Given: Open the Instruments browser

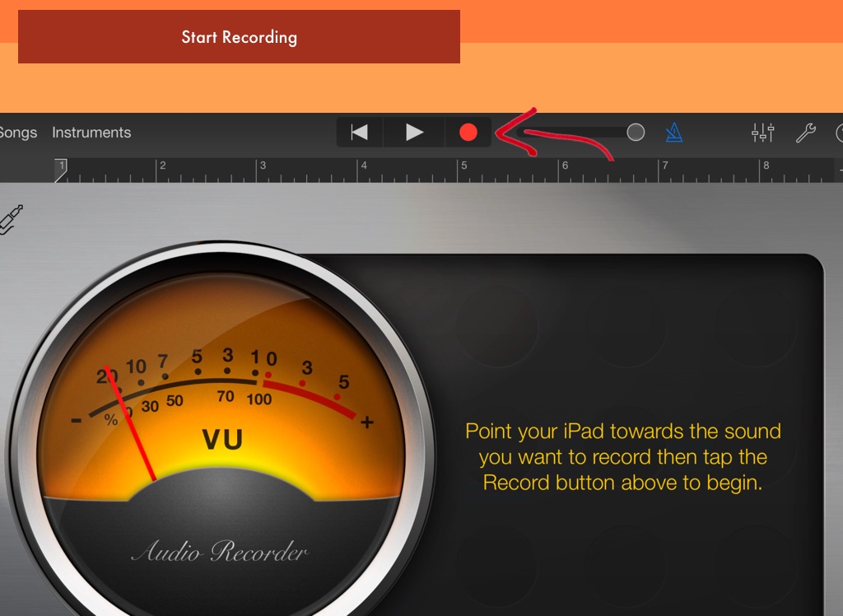Looking at the screenshot, I should tap(91, 133).
